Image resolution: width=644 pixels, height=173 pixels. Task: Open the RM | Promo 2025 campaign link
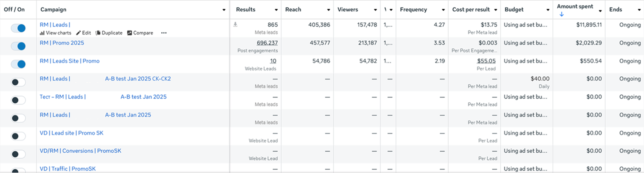62,43
